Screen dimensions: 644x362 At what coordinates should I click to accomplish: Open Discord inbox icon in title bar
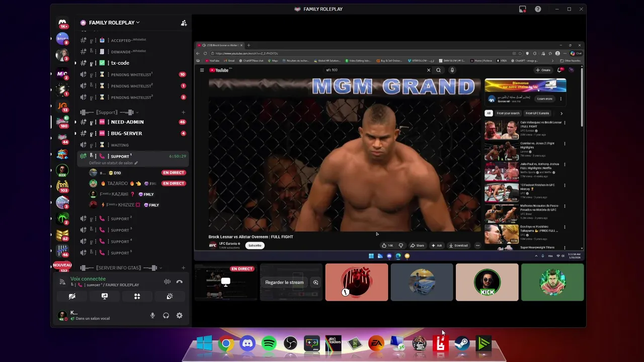522,9
